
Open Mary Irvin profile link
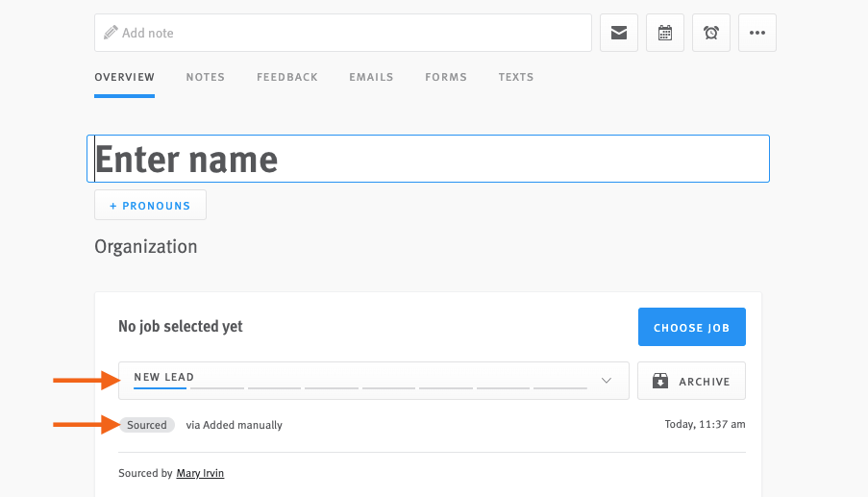[200, 473]
